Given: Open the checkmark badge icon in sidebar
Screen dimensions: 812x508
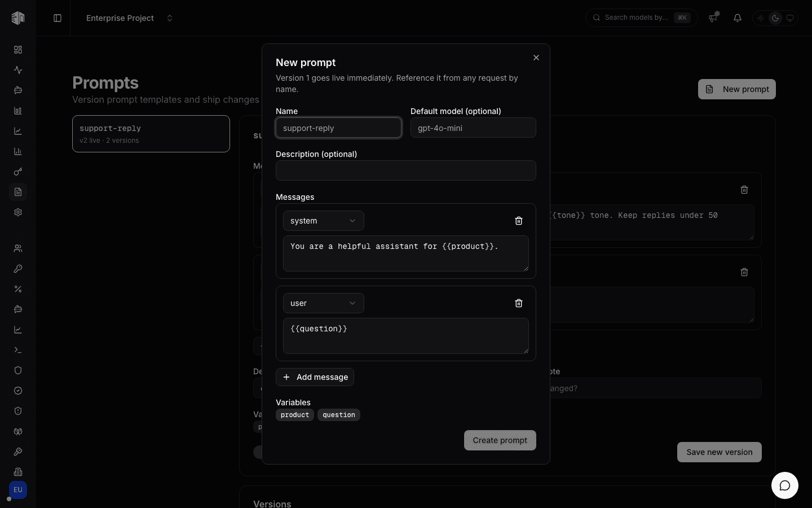Looking at the screenshot, I should click(x=18, y=391).
